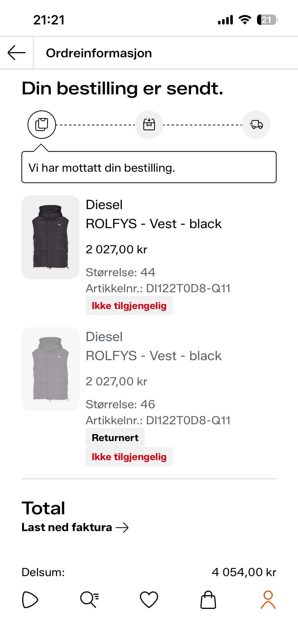Open the wishlist heart tab icon
The image size is (298, 644).
point(149,599)
